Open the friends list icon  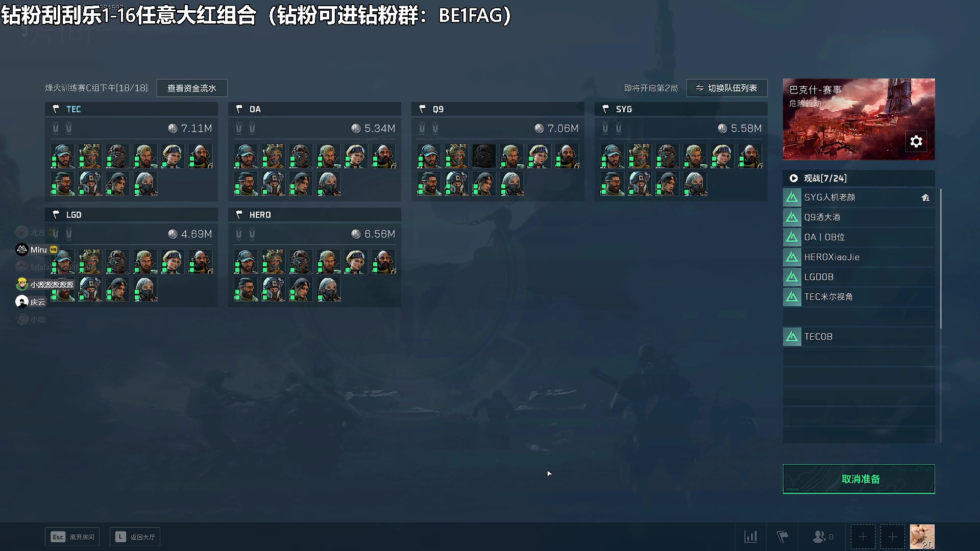pyautogui.click(x=822, y=537)
